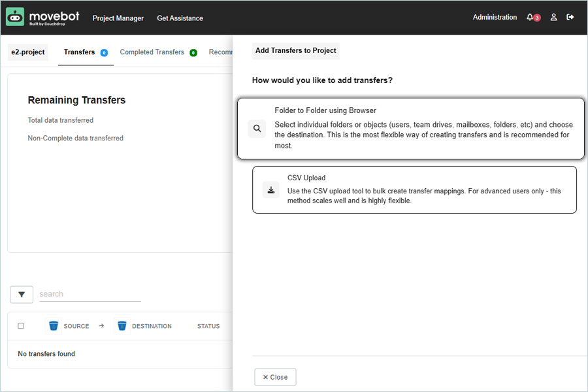Open Project Manager menu
The height and width of the screenshot is (392, 588).
point(118,18)
